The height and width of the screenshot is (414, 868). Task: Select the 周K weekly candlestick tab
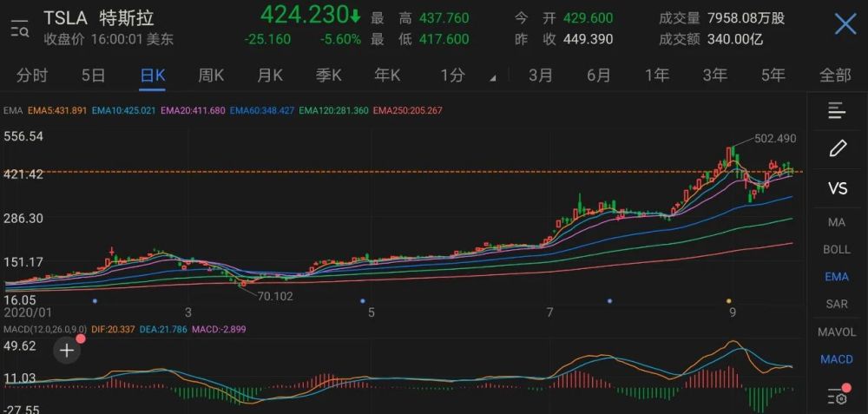coord(211,76)
